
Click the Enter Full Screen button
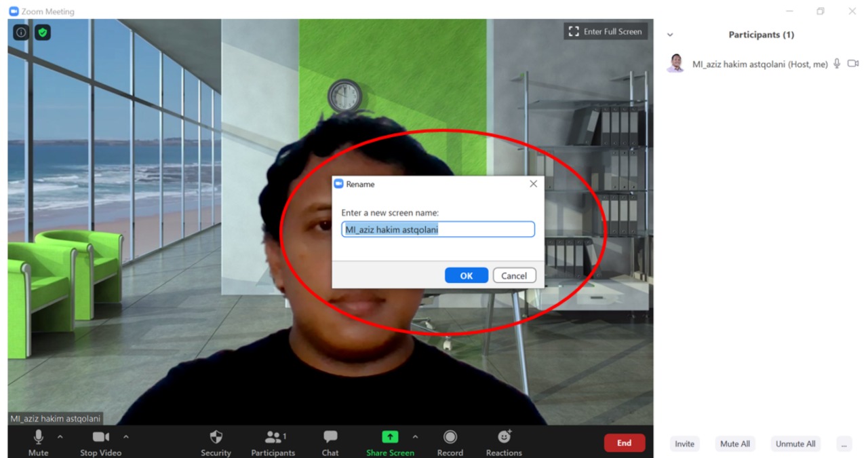click(606, 31)
